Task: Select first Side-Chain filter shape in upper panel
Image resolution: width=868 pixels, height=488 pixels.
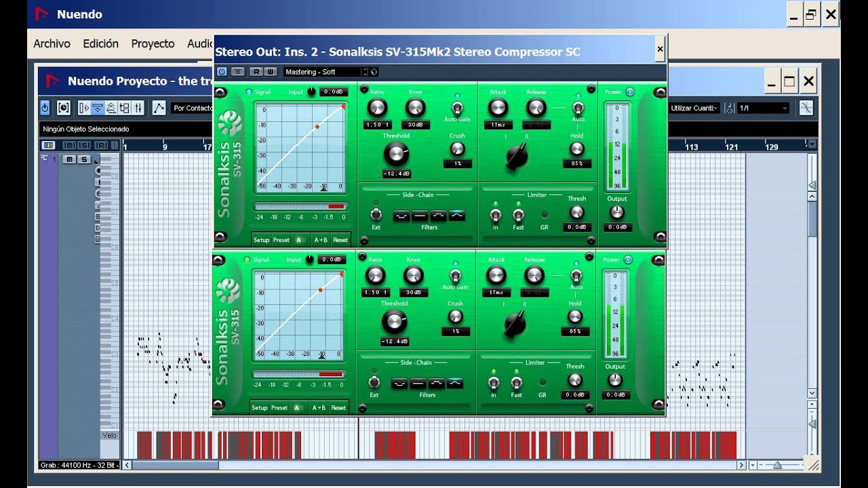Action: tap(401, 216)
